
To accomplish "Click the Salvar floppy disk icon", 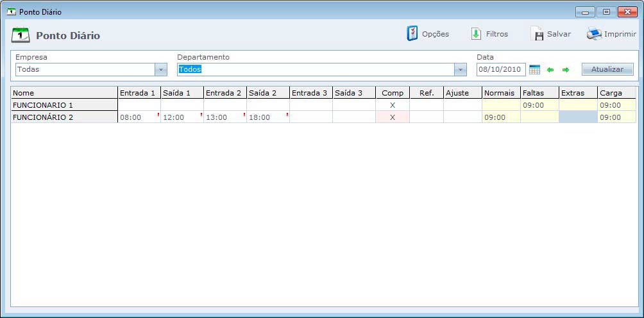I will tap(538, 35).
